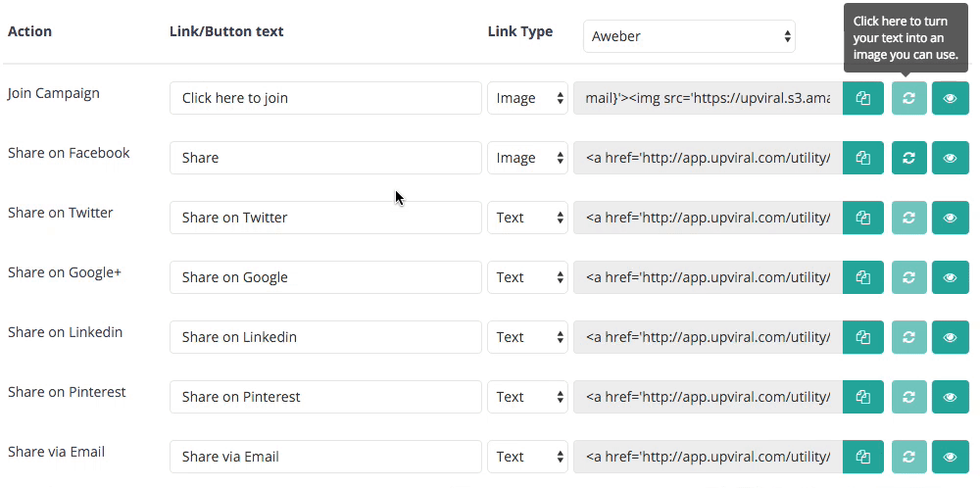
Task: Copy the Share on Twitter code
Action: [863, 218]
